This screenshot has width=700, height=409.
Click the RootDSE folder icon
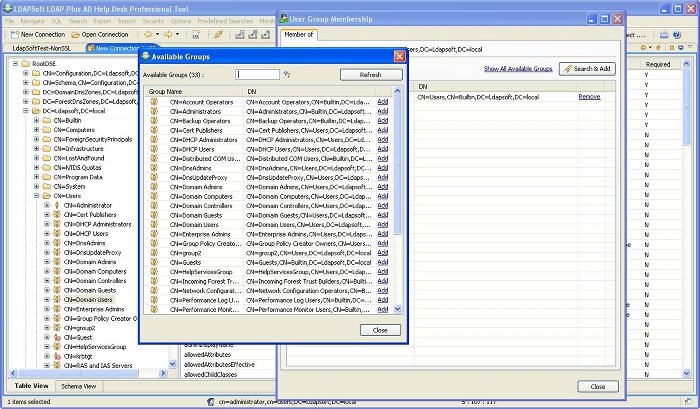(x=24, y=63)
